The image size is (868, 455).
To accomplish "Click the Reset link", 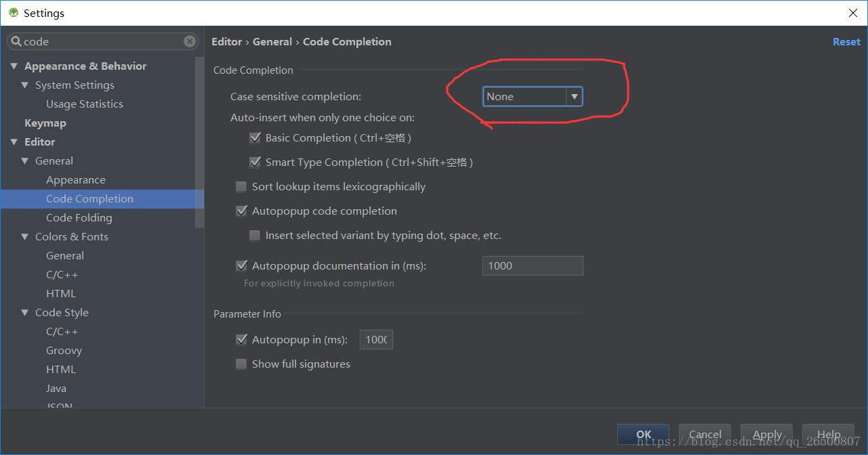I will point(846,42).
